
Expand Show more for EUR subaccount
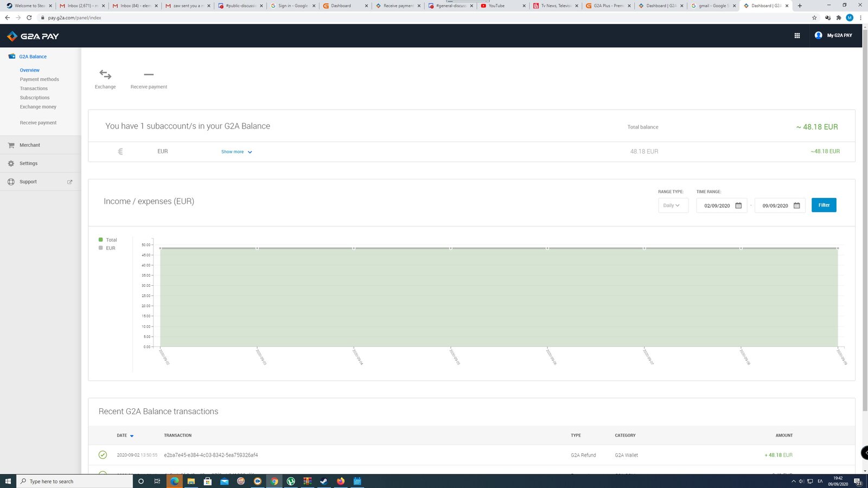click(x=237, y=152)
